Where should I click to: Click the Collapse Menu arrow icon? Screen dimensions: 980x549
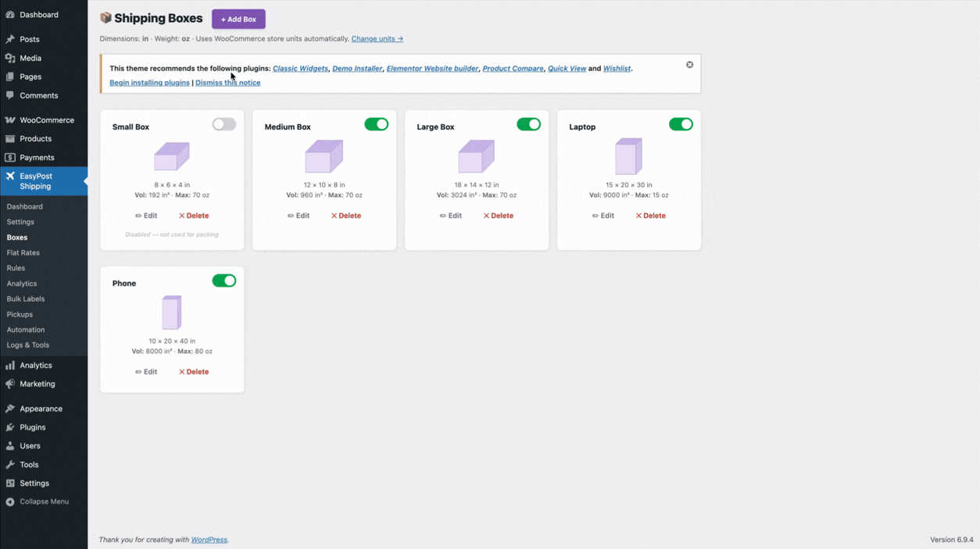coord(10,501)
